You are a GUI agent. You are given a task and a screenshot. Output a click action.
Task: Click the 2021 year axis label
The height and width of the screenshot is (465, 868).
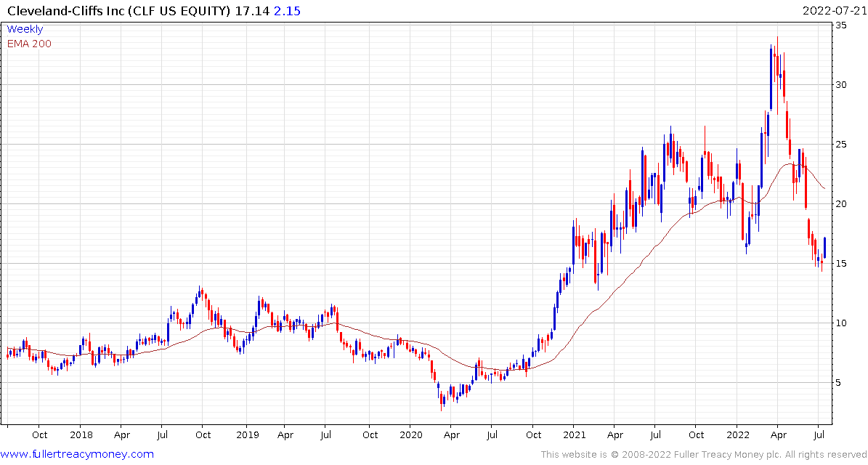(573, 435)
